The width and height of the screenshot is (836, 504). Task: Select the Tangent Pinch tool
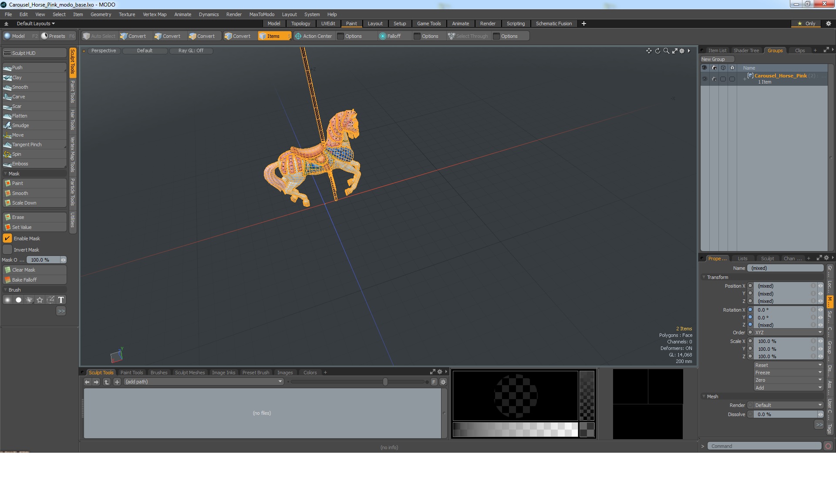coord(34,144)
